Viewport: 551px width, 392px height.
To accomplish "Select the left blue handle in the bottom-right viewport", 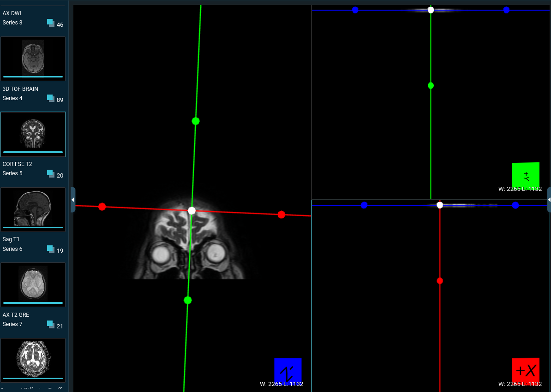I will [x=364, y=205].
